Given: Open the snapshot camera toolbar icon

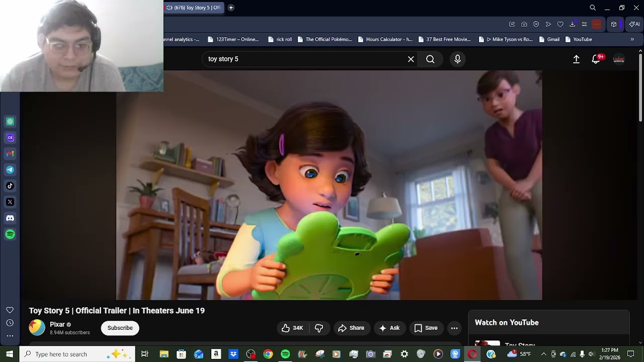Looking at the screenshot, I should tap(524, 24).
